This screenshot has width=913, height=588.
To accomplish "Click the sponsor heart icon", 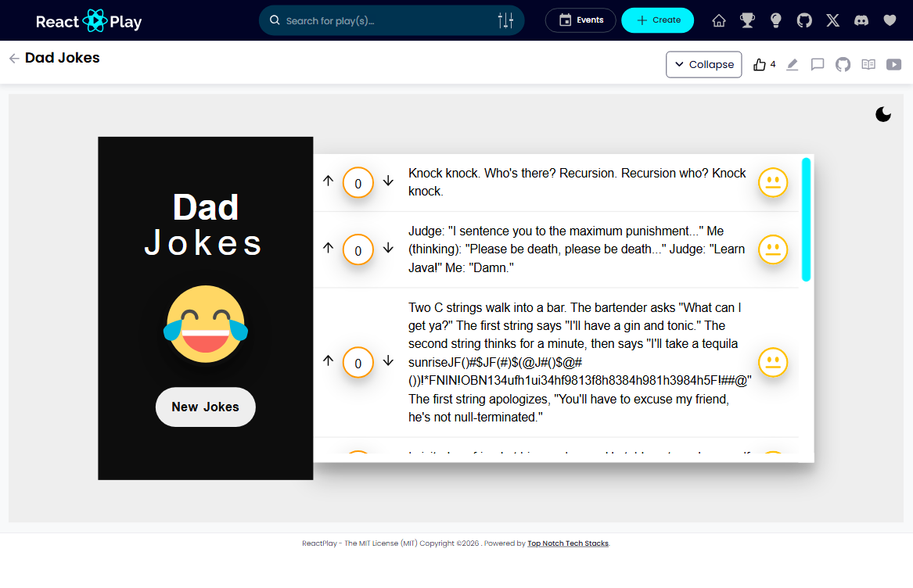I will pyautogui.click(x=890, y=20).
